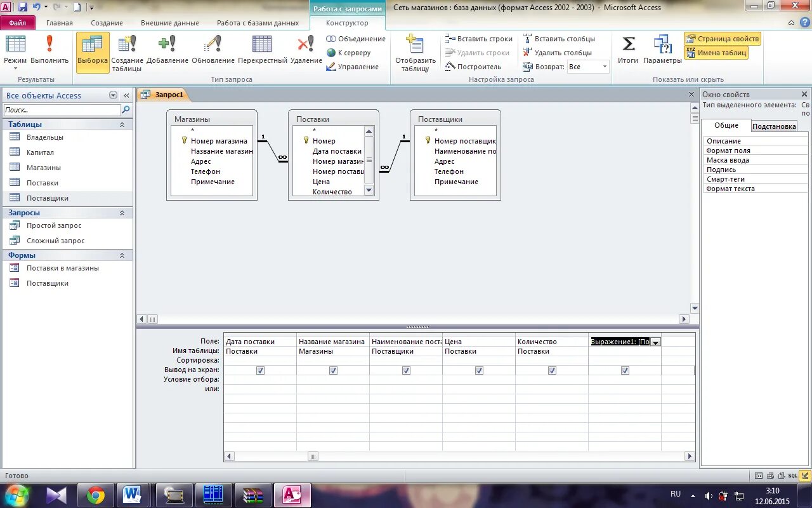The height and width of the screenshot is (508, 812).
Task: Choose the Обновление update query
Action: pyautogui.click(x=213, y=51)
